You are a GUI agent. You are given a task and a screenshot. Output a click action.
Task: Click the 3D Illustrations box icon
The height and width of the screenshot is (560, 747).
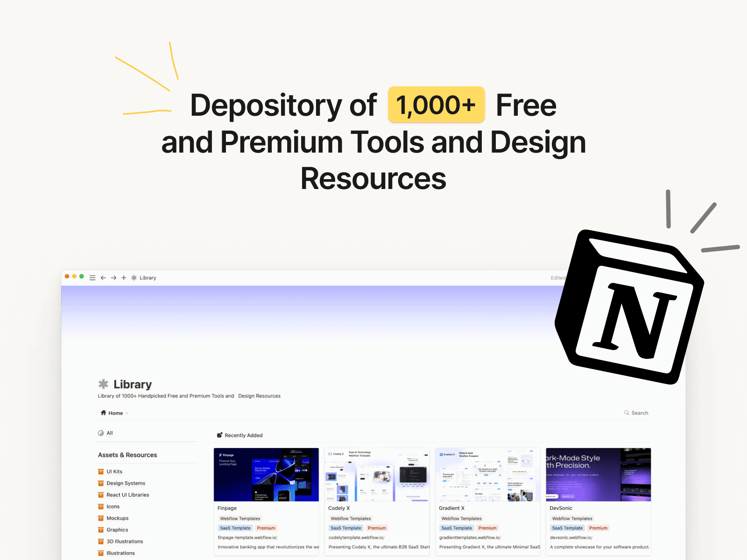click(101, 541)
